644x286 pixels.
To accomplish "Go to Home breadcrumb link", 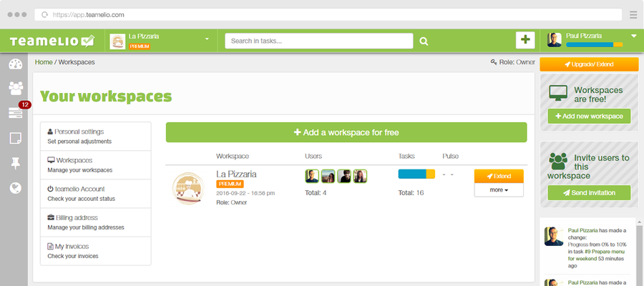I will [x=44, y=62].
